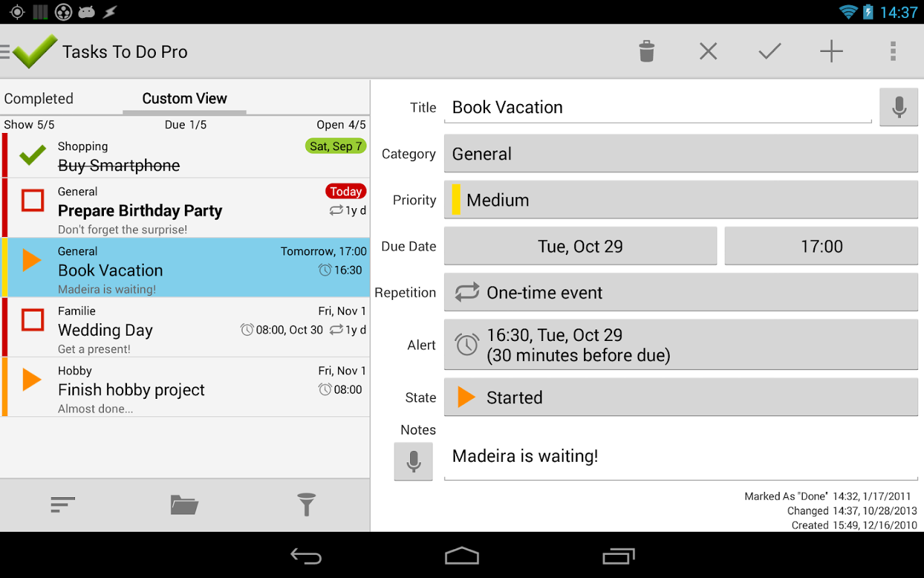Change due date Tue, Oct 29
Screen dimensions: 924x578
point(580,246)
